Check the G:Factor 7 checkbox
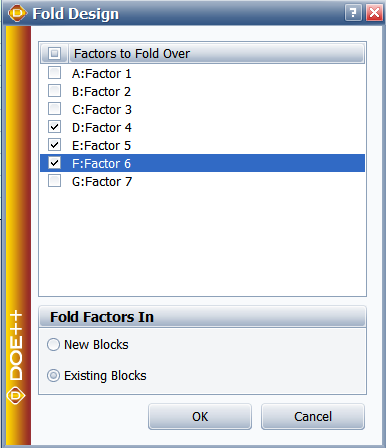386x448 pixels. (54, 181)
